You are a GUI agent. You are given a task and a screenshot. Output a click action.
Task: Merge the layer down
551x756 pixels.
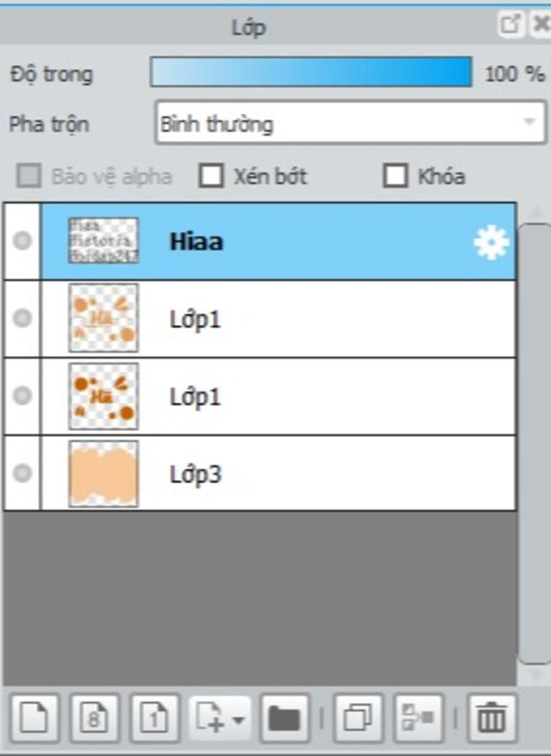(x=418, y=718)
